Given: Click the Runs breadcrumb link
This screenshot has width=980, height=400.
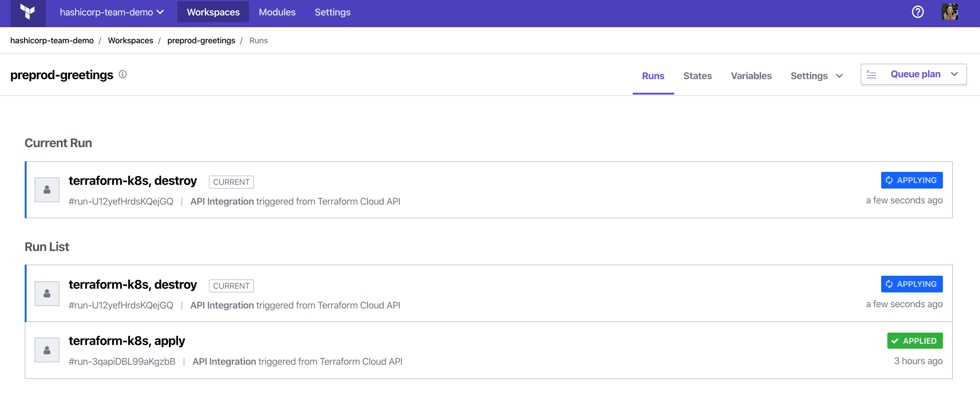Looking at the screenshot, I should pyautogui.click(x=259, y=40).
